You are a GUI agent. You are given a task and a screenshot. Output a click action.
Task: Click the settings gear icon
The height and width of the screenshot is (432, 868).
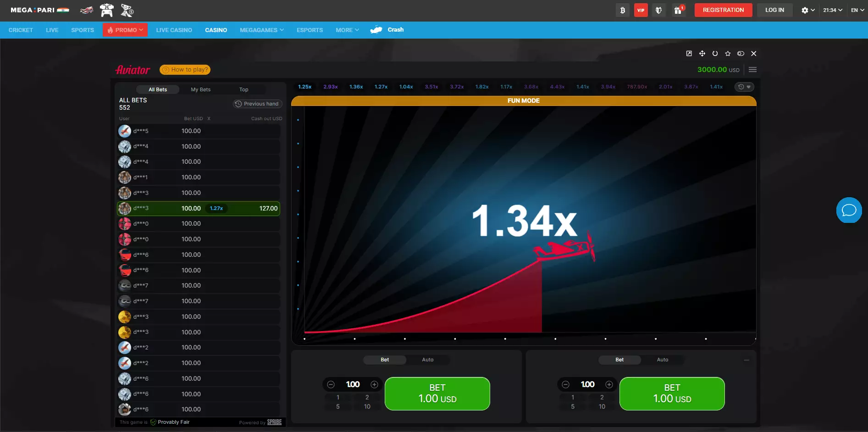pos(805,10)
